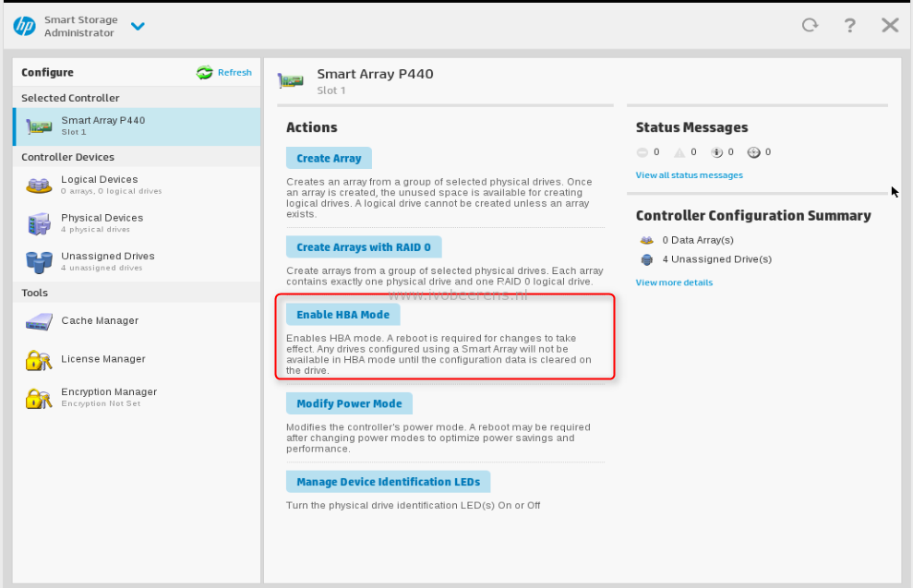This screenshot has width=913, height=588.
Task: Click the 'Smart Storage Administrator' title text
Action: tap(81, 26)
